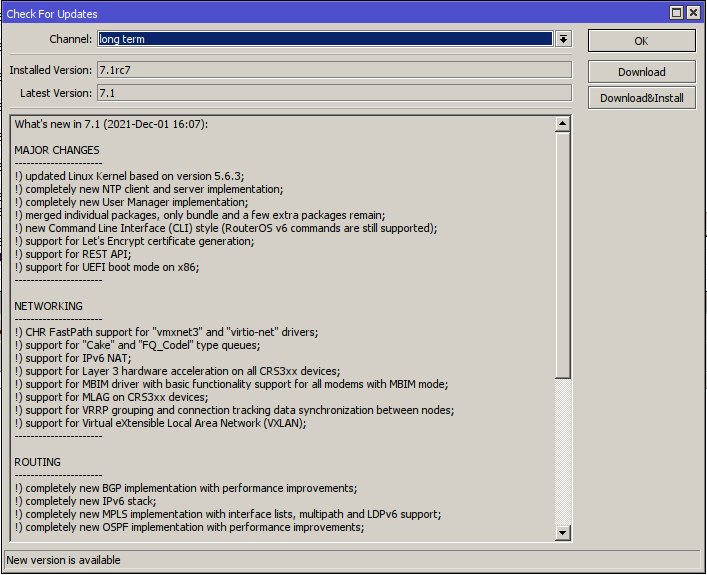Click the 'merged individual packages' line
This screenshot has width=707, height=575.
click(200, 215)
